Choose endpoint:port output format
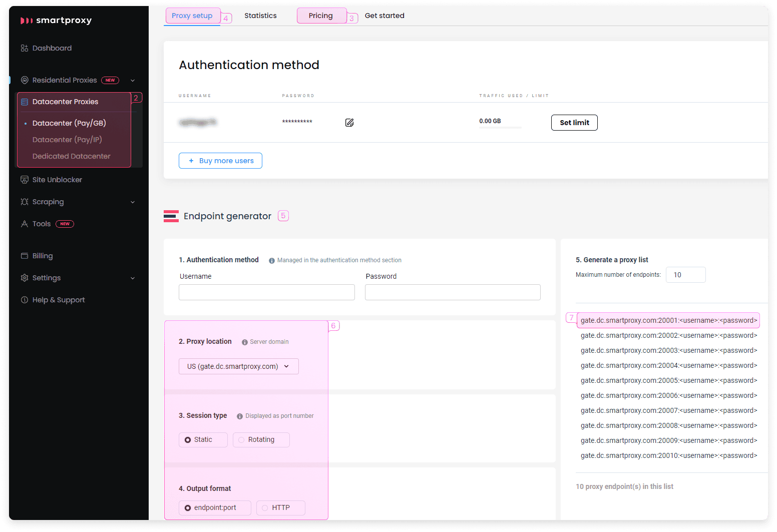777x532 pixels. [x=215, y=508]
